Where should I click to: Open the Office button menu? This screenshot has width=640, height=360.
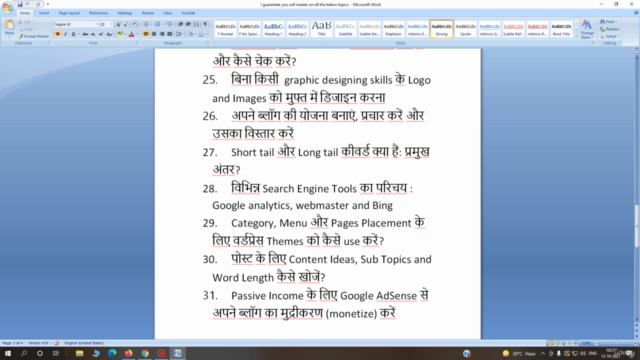point(7,7)
